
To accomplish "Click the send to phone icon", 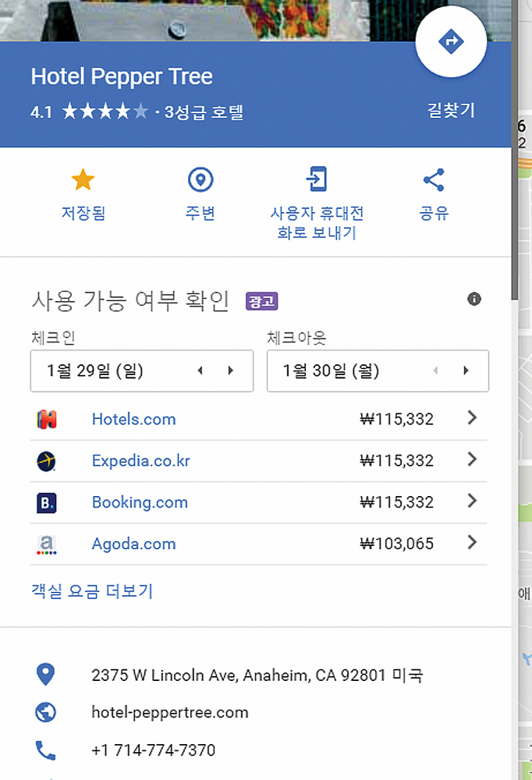I will 317,179.
